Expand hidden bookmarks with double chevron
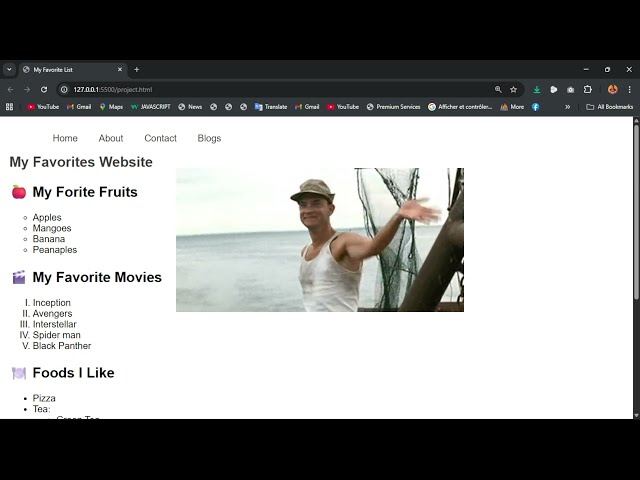Viewport: 640px width, 480px height. (567, 107)
